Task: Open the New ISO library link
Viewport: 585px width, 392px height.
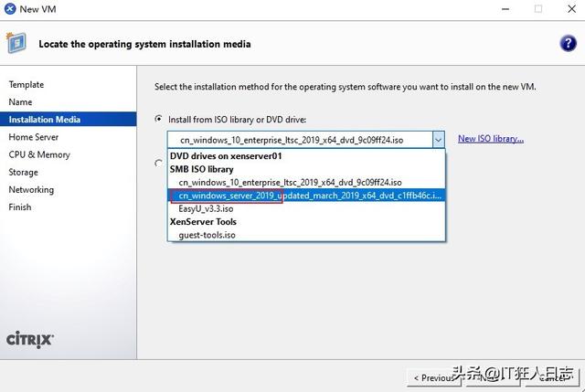Action: pos(491,139)
